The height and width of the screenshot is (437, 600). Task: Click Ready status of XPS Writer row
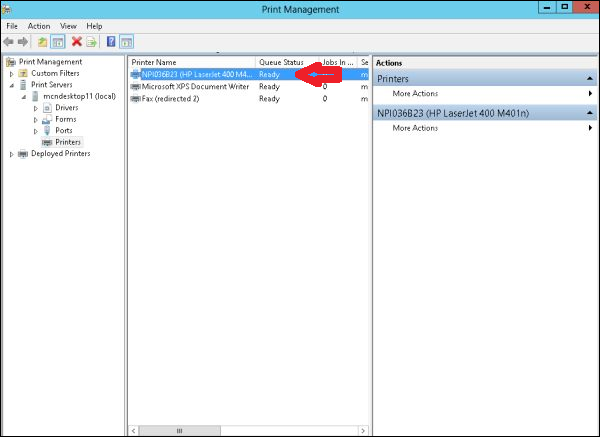click(x=269, y=86)
